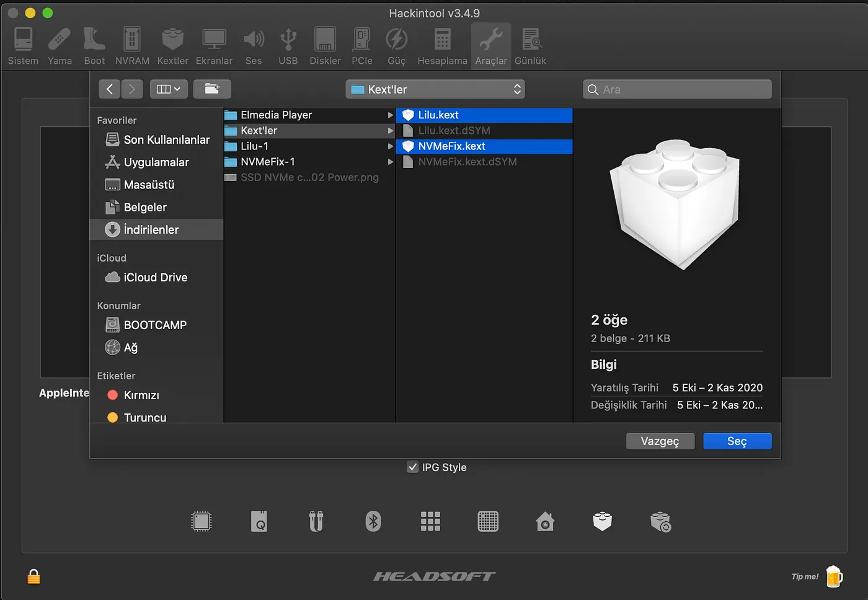Select the BOOTCAMP volume in the sidebar

coord(157,325)
